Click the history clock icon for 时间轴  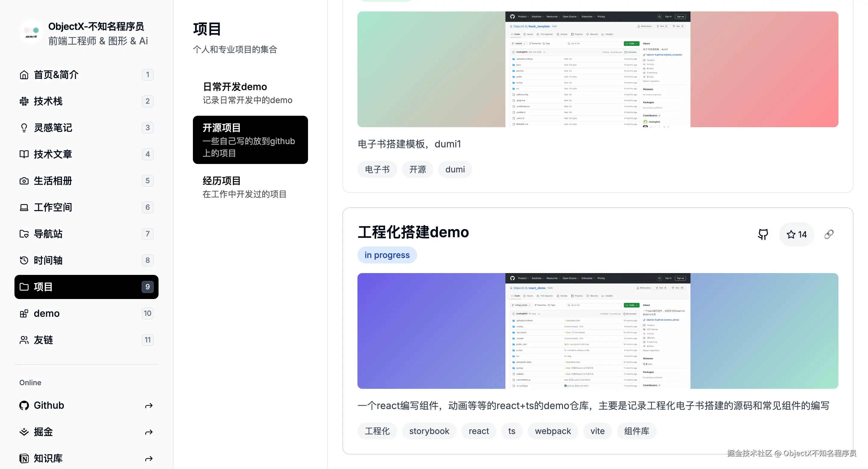24,260
